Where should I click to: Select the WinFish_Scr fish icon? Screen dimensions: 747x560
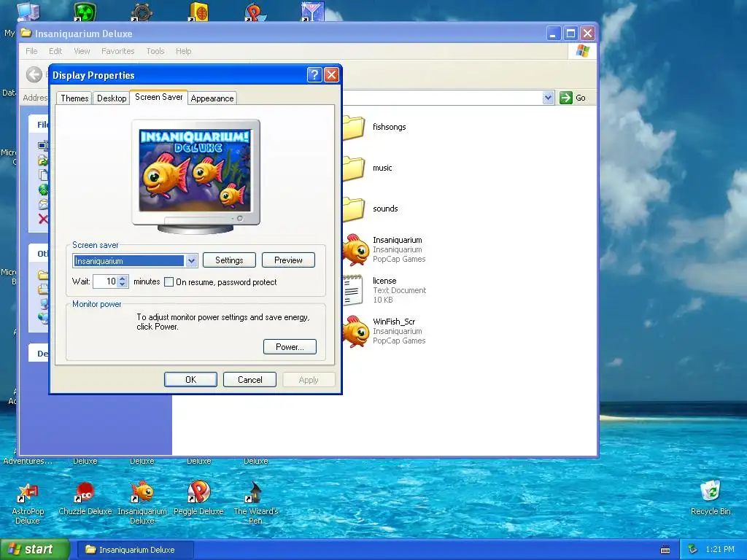point(355,331)
